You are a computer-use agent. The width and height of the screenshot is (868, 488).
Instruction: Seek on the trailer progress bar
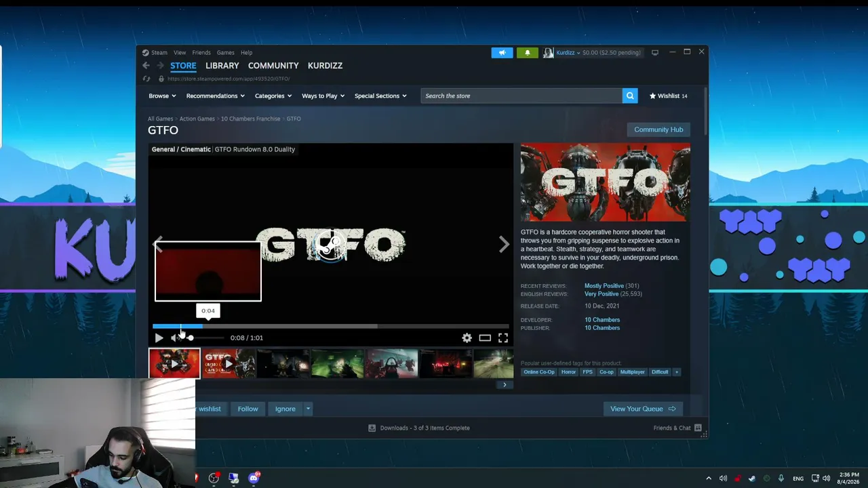click(x=331, y=326)
